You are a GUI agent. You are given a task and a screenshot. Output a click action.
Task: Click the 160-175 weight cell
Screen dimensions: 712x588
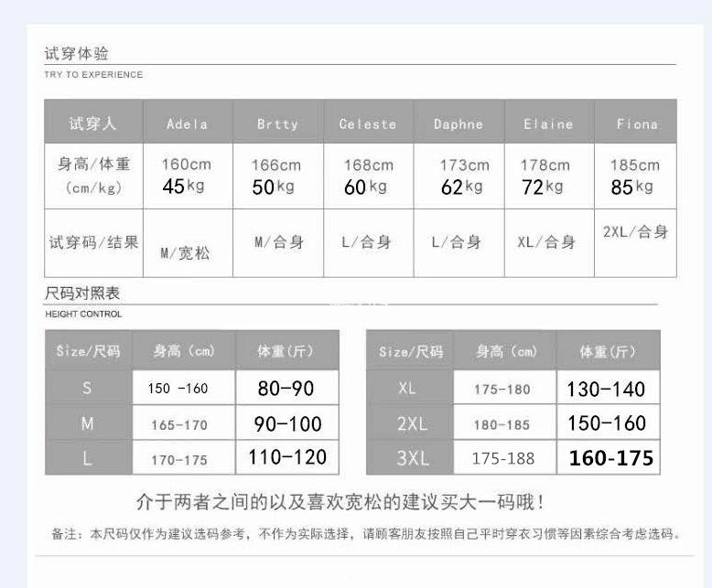[x=609, y=457]
